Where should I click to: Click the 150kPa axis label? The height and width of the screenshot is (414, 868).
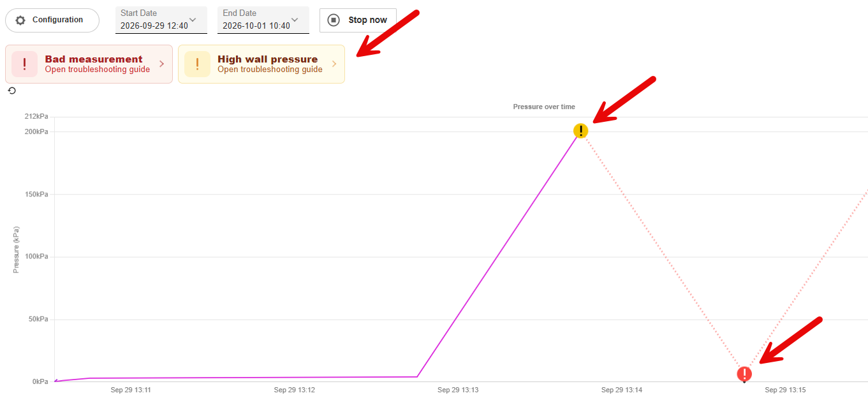coord(36,195)
